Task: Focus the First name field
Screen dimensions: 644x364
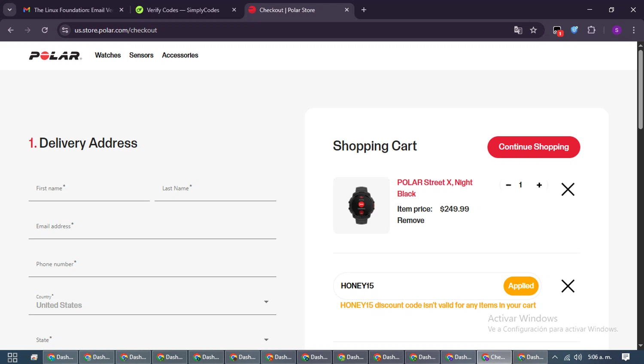Action: coord(89,189)
